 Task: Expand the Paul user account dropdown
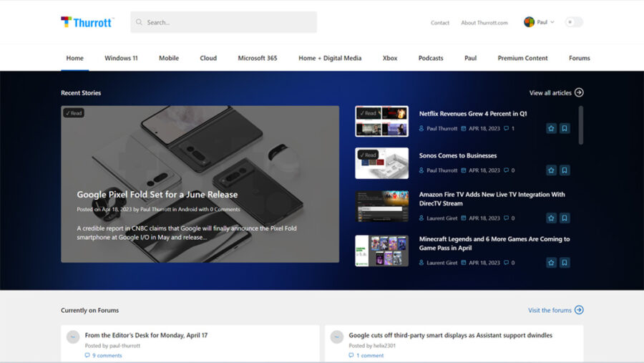(x=540, y=22)
